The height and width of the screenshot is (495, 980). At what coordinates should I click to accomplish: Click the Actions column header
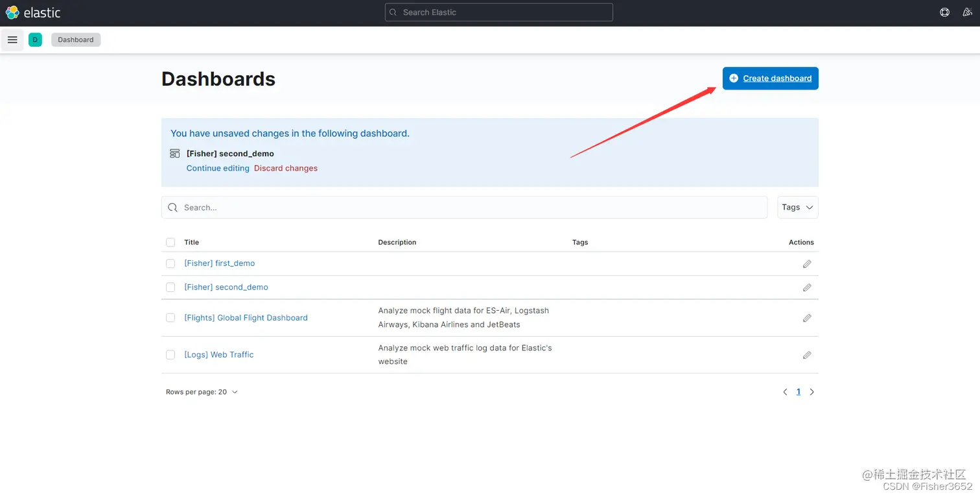click(x=801, y=243)
